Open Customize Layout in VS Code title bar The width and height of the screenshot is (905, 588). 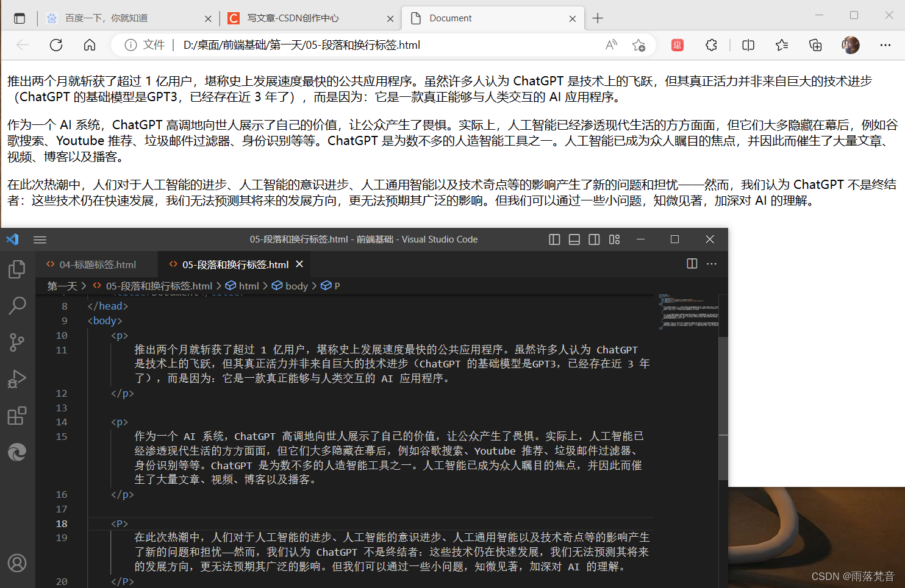point(614,239)
